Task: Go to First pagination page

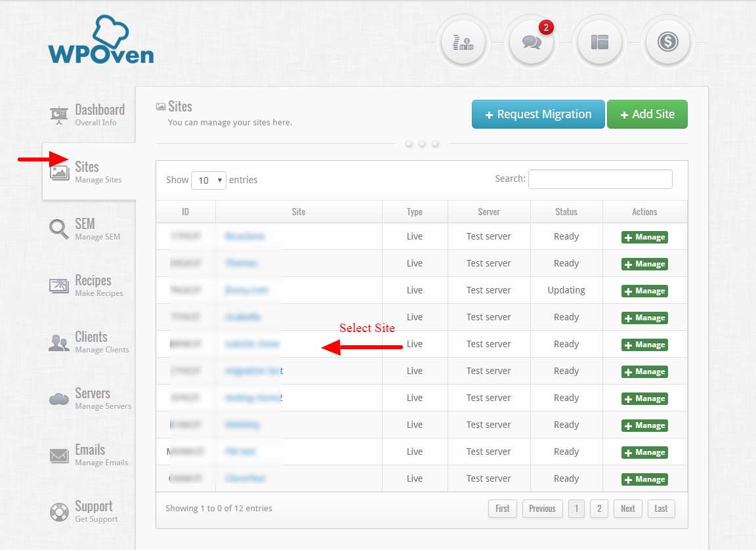Action: point(503,509)
